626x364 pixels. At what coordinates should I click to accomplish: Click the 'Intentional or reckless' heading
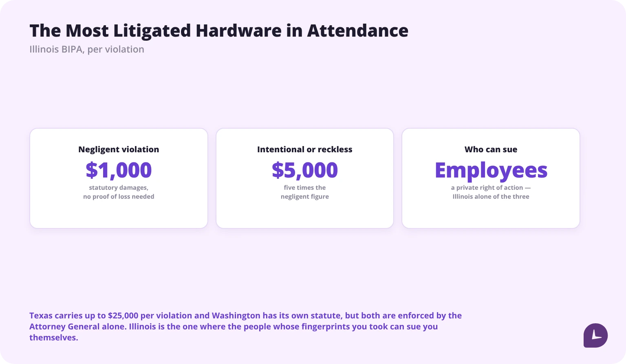305,149
